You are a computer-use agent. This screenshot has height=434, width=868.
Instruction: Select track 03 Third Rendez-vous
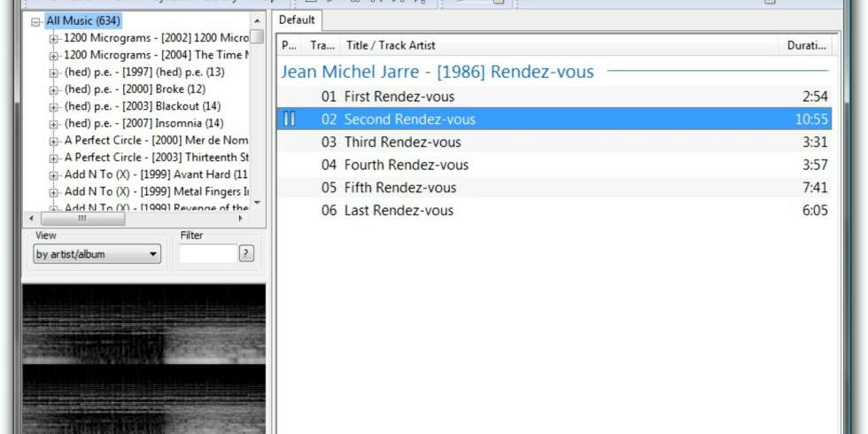tap(554, 143)
